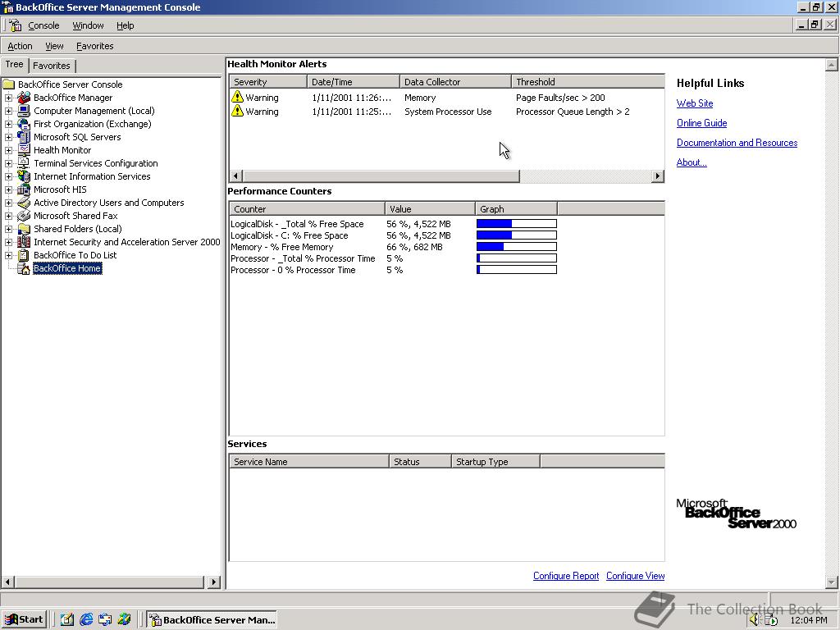Click the Startup Type column header
This screenshot has height=630, width=840.
(495, 462)
